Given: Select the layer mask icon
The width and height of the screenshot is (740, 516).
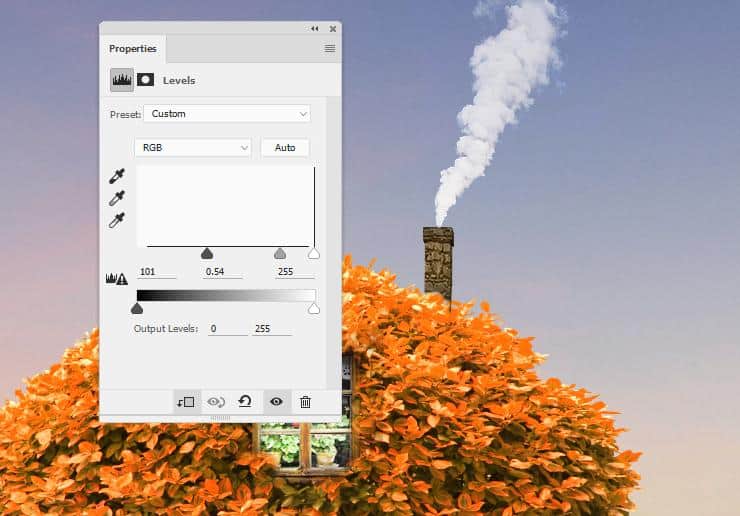Looking at the screenshot, I should click(x=146, y=80).
